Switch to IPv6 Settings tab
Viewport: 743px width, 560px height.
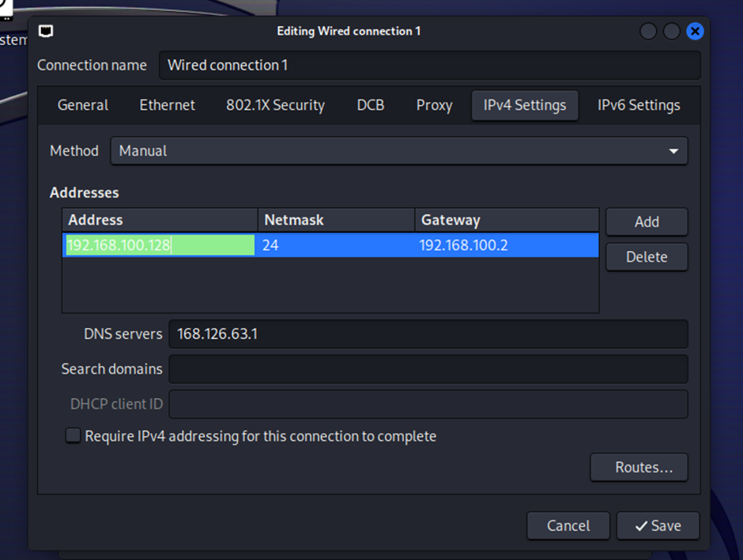point(639,105)
